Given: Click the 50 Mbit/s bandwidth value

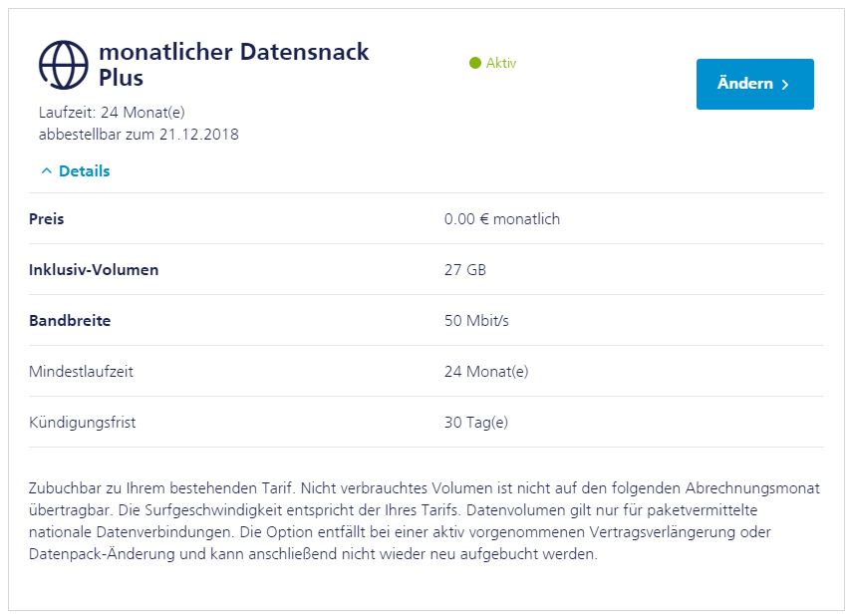Looking at the screenshot, I should tap(476, 320).
